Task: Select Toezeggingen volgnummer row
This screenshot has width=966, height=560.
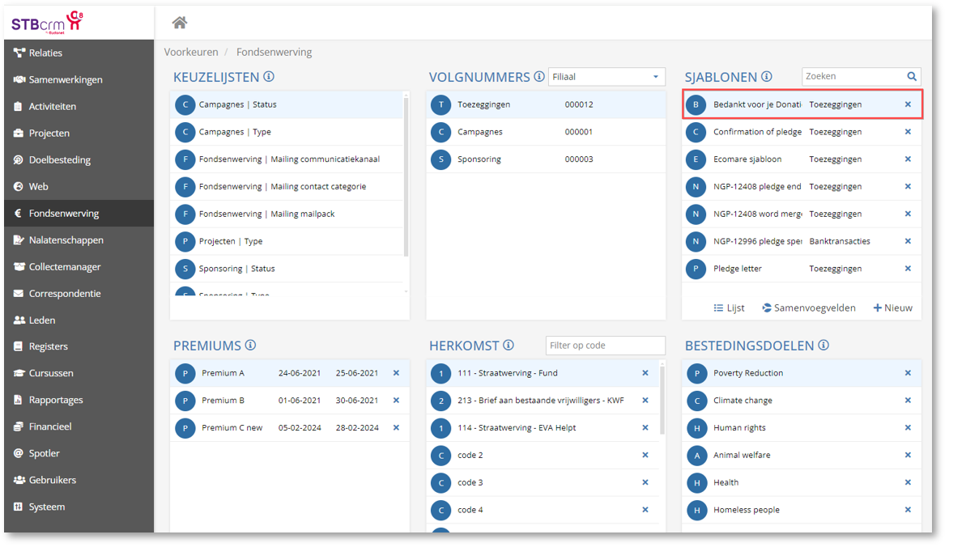Action: [x=546, y=104]
